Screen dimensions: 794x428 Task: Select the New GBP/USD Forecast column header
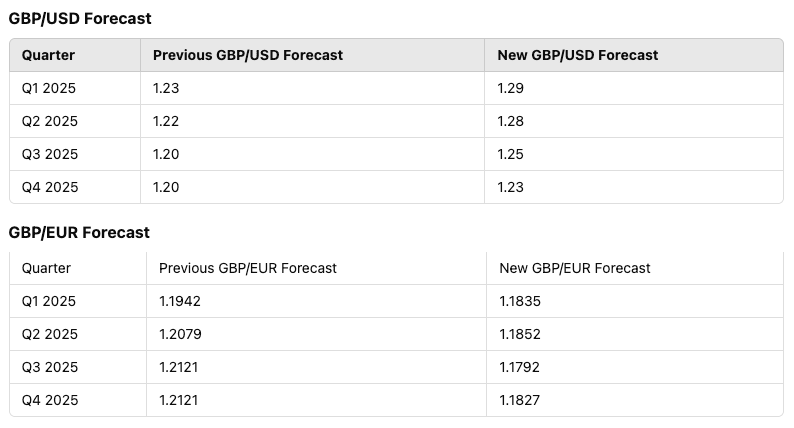pos(577,55)
